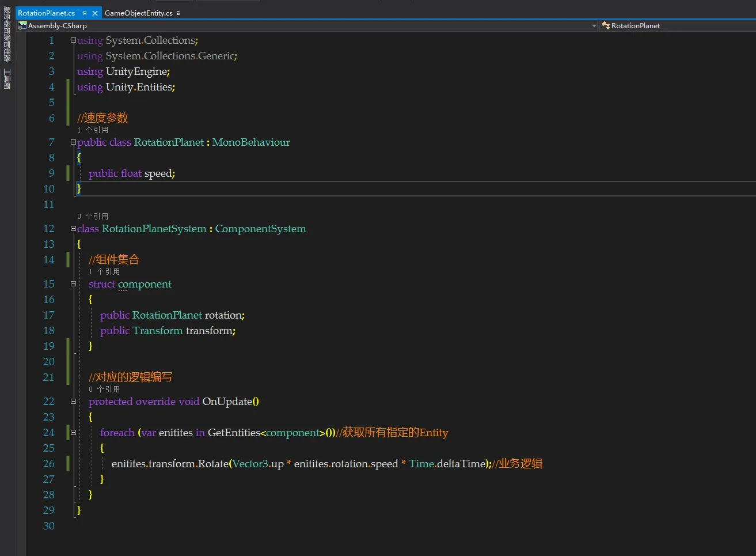
Task: Show references above struct component (1 个引用)
Action: 104,272
